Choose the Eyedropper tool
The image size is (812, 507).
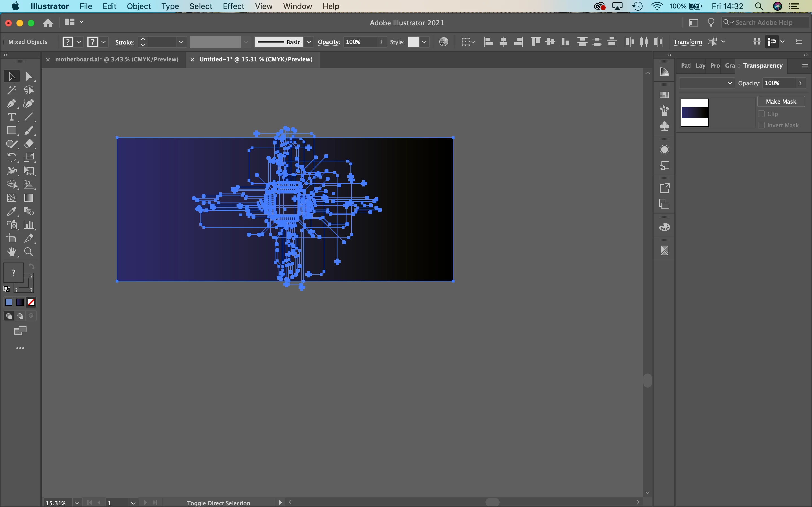11,211
